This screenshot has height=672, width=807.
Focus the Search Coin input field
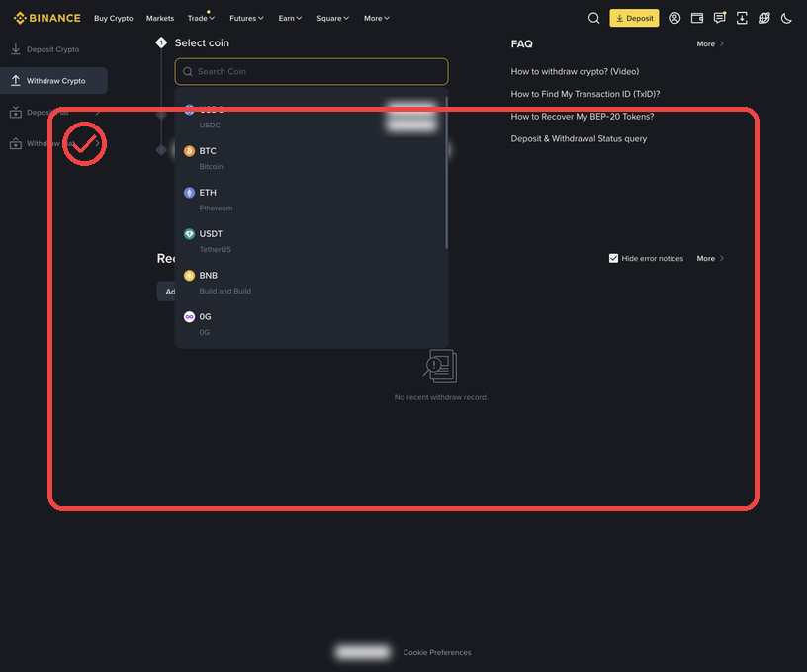312,71
